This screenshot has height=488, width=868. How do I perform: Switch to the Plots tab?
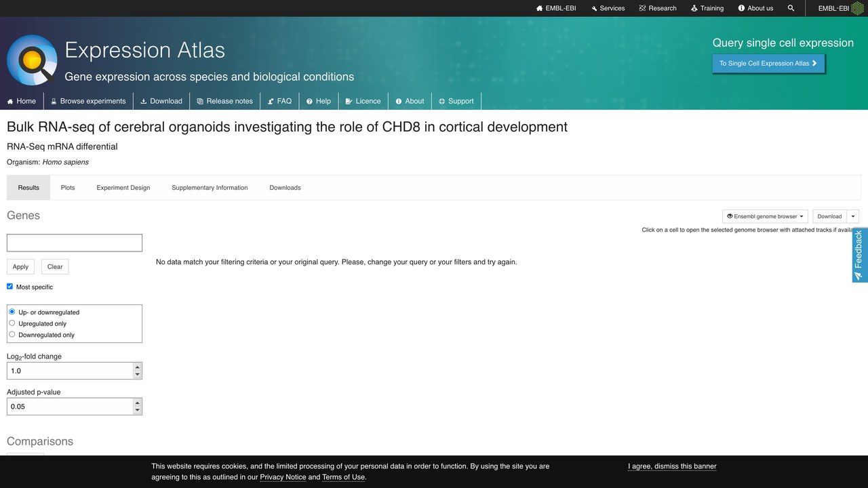pos(68,188)
